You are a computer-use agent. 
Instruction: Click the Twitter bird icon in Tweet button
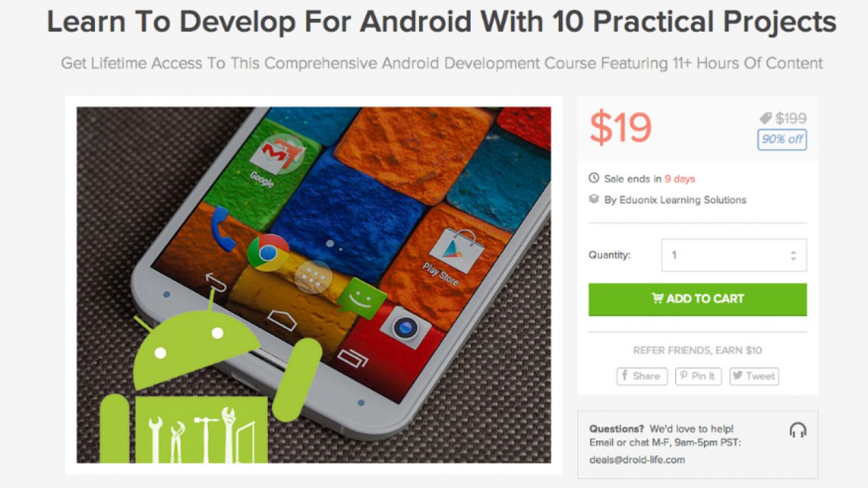[738, 376]
